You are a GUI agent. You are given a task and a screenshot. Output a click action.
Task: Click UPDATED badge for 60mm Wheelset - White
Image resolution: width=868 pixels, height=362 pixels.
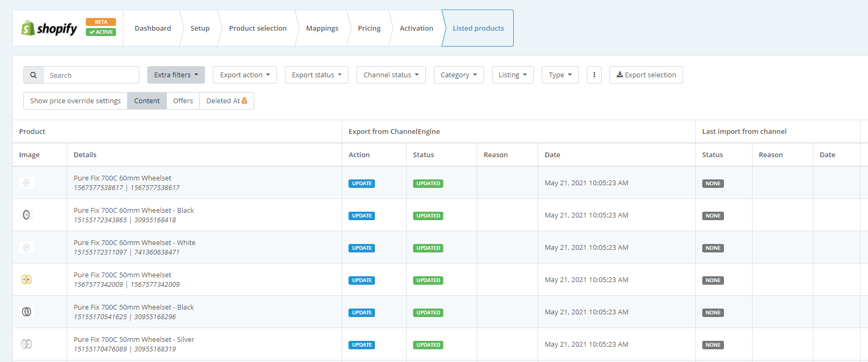tap(428, 248)
